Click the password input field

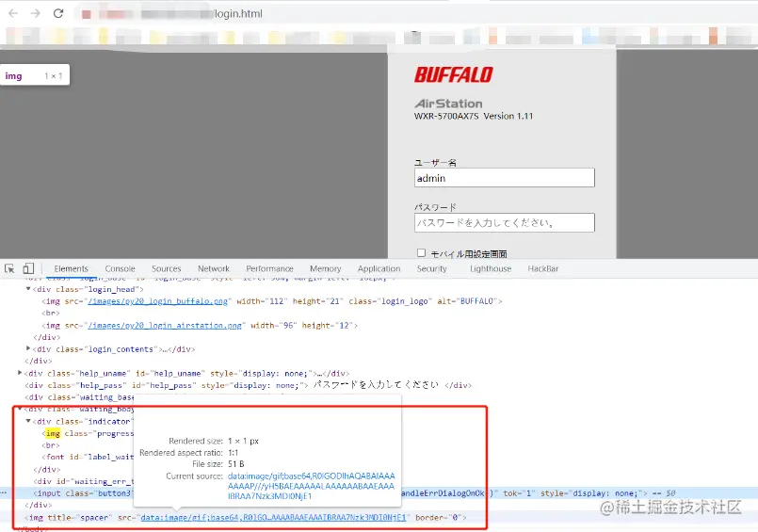(x=505, y=223)
